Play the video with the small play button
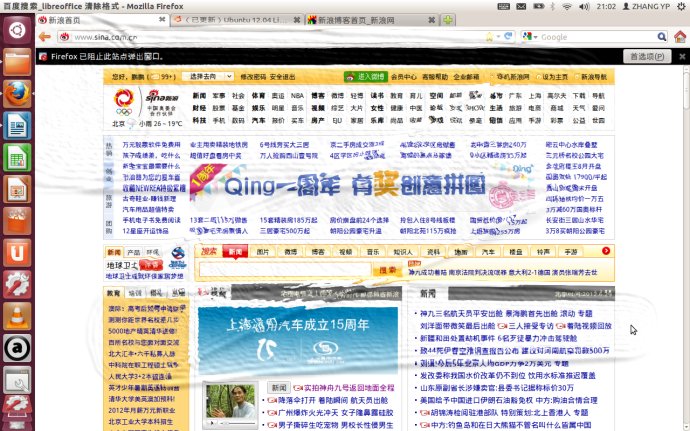This screenshot has width=690, height=431. [x=212, y=423]
